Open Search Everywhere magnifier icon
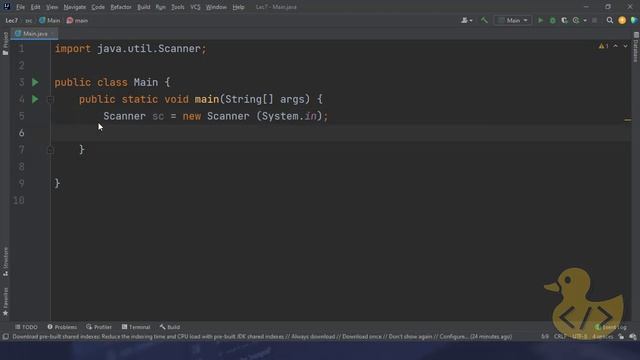 click(x=610, y=20)
